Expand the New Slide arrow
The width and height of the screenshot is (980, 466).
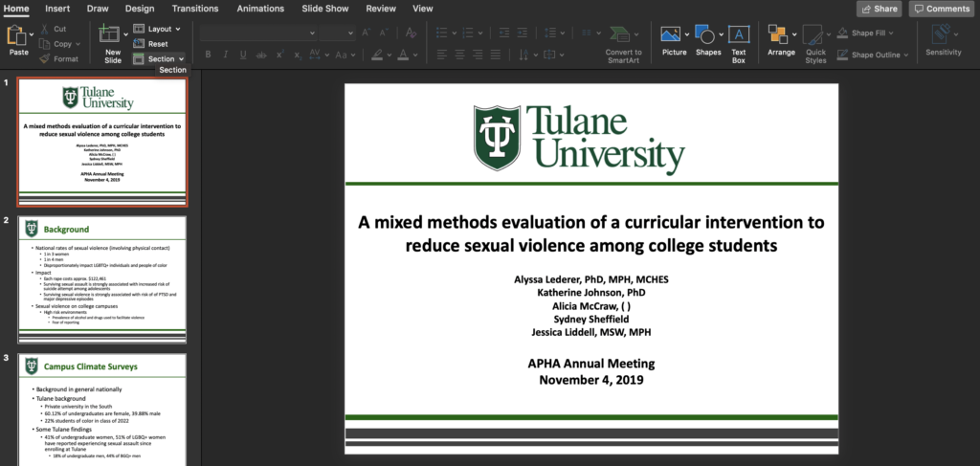click(126, 35)
